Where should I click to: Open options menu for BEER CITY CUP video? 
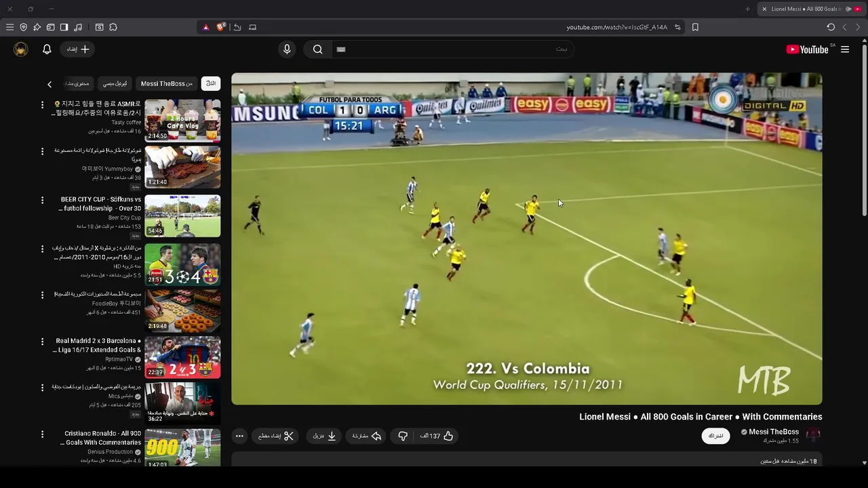(x=42, y=200)
